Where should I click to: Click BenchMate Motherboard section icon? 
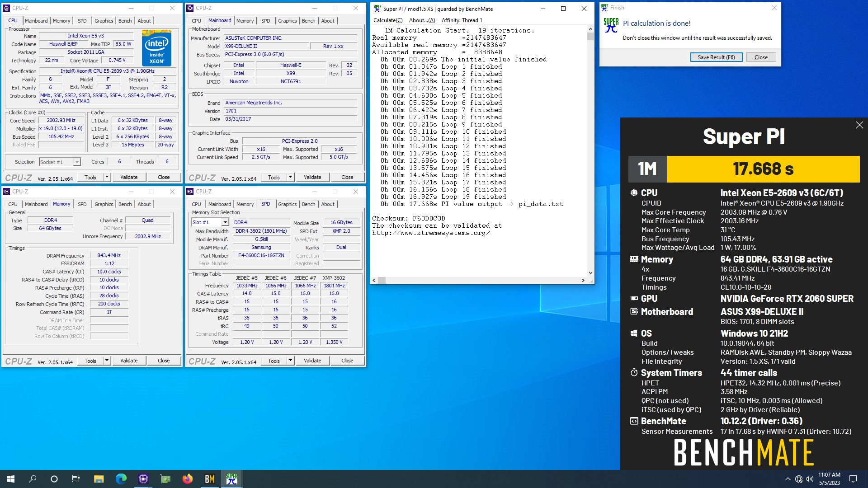pos(634,312)
